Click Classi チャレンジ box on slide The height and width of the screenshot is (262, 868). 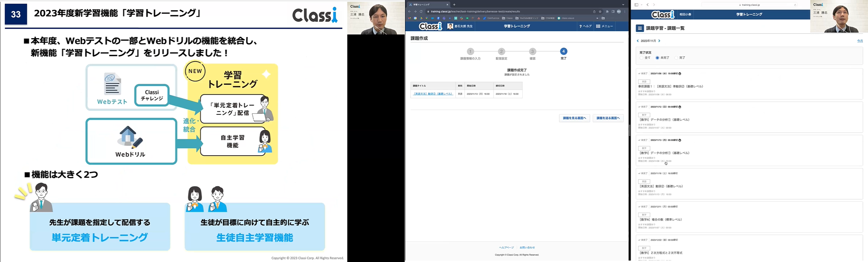[152, 95]
